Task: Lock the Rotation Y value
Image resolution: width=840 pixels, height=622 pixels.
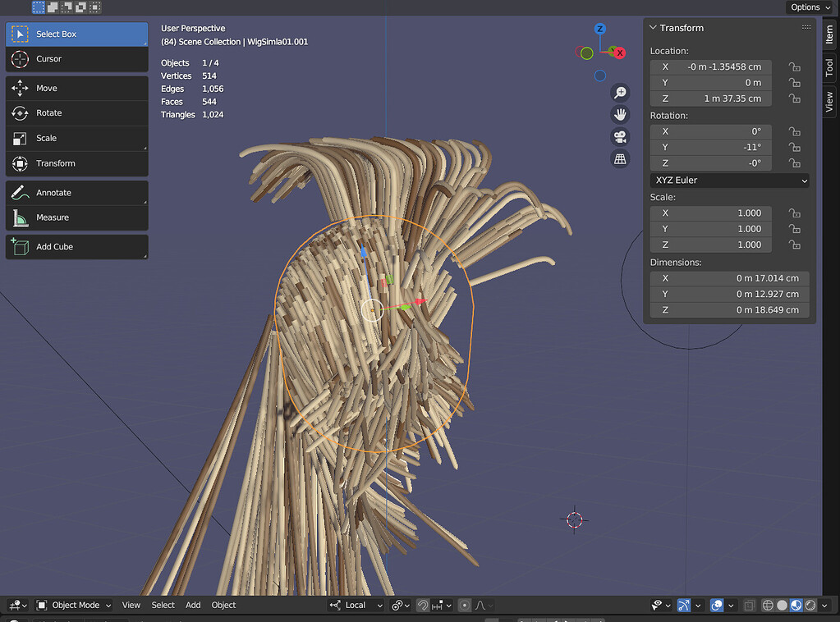Action: coord(795,147)
